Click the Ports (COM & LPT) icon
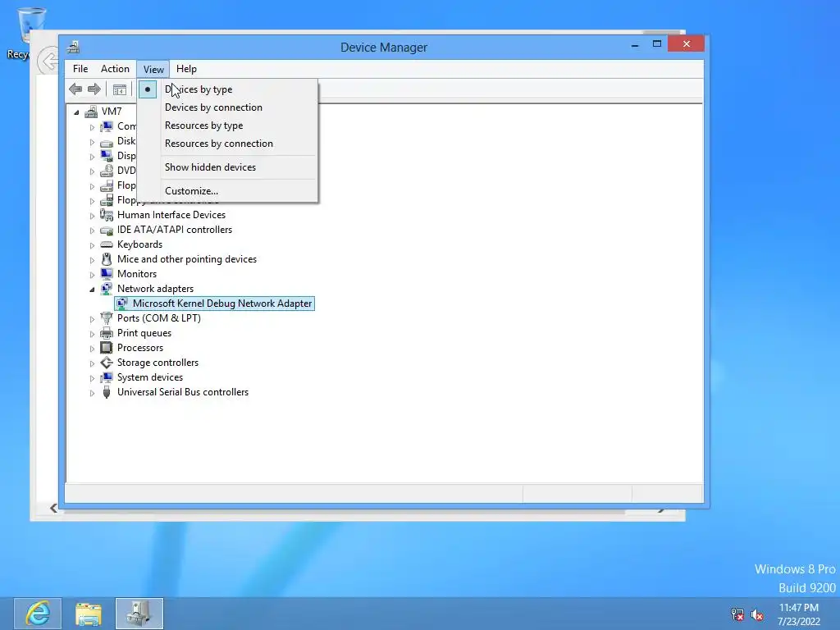The height and width of the screenshot is (630, 840). pos(107,318)
